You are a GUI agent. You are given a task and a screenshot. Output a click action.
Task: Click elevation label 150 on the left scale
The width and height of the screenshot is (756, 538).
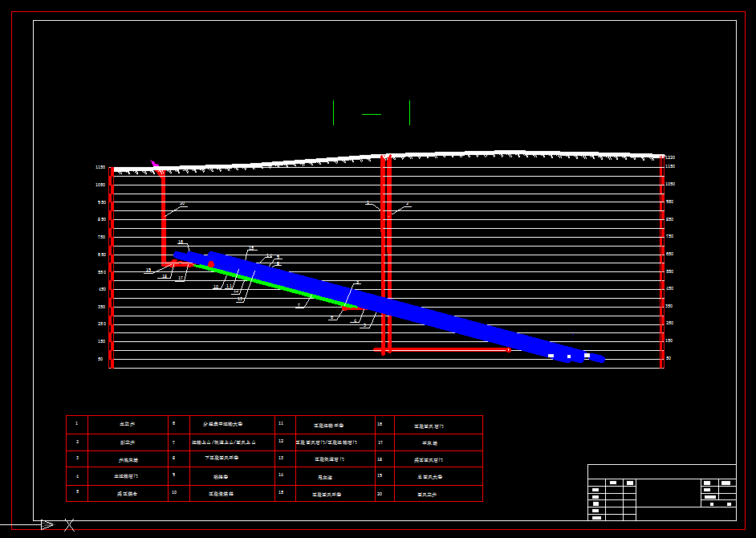tap(102, 341)
